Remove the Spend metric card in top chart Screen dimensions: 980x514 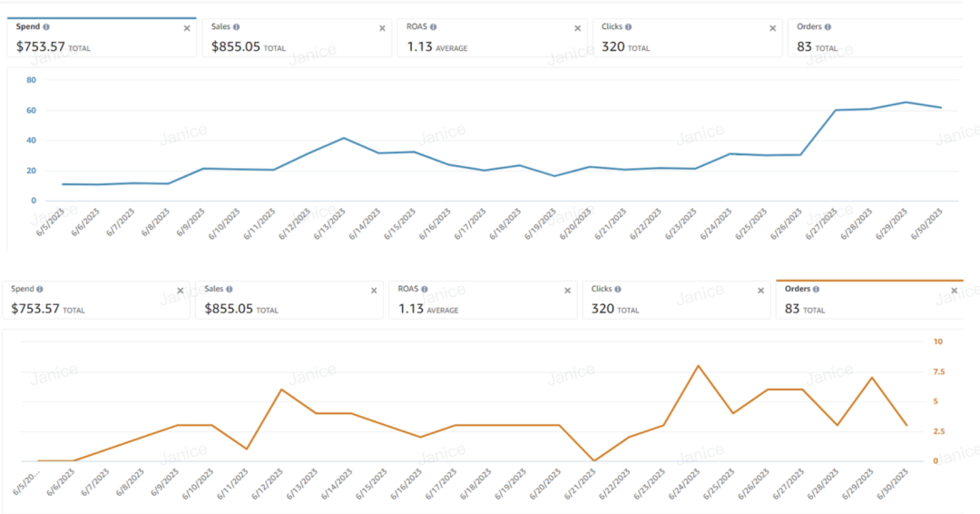coord(187,28)
